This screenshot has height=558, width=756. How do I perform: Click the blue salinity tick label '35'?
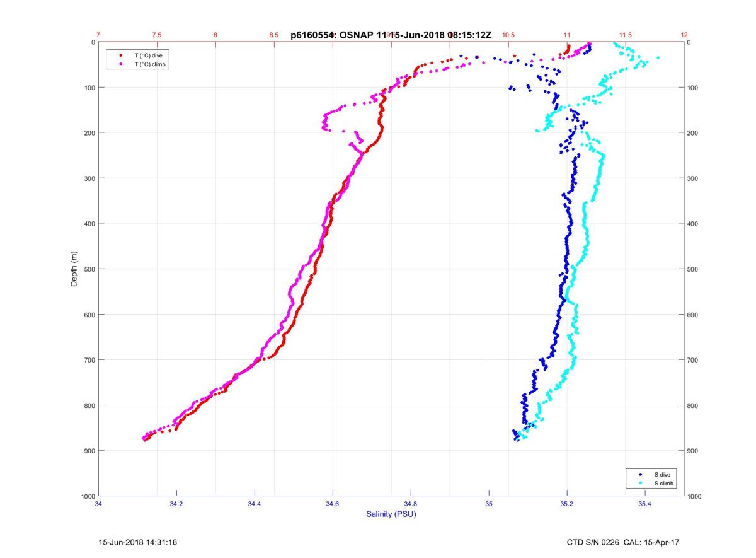tap(489, 504)
